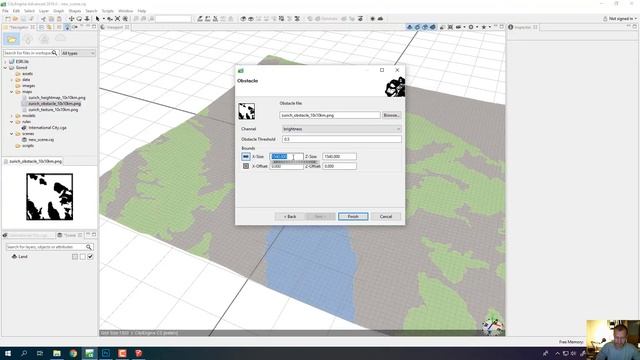This screenshot has width=640, height=360.
Task: Click the Cancel button
Action: click(x=386, y=216)
